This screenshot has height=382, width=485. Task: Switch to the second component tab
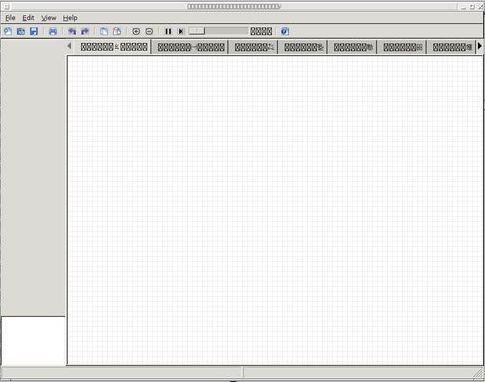click(x=191, y=47)
